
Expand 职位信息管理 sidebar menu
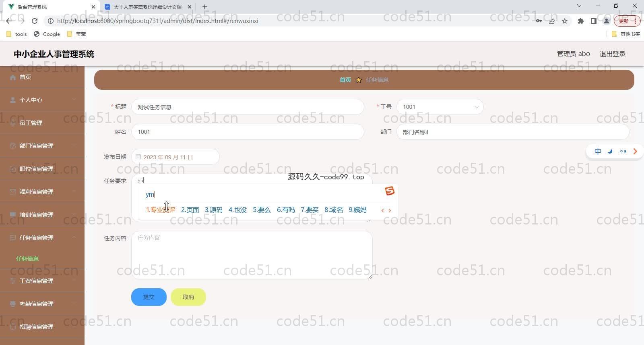pos(42,169)
